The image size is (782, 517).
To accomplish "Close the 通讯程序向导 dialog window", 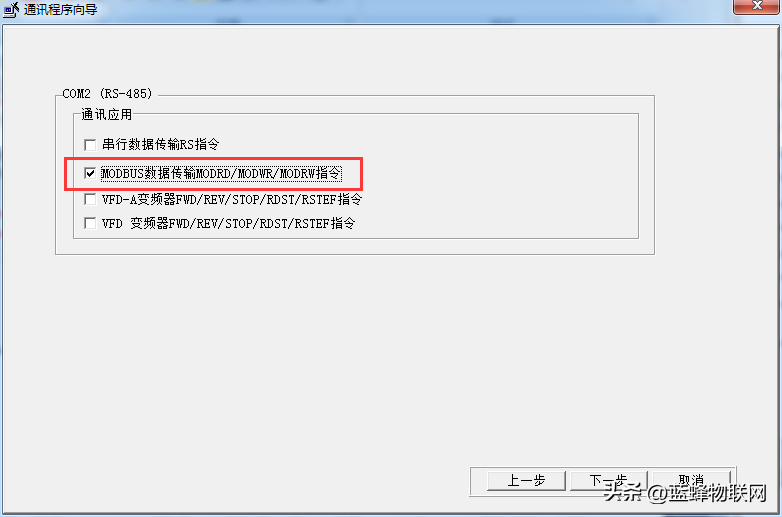I will [756, 6].
